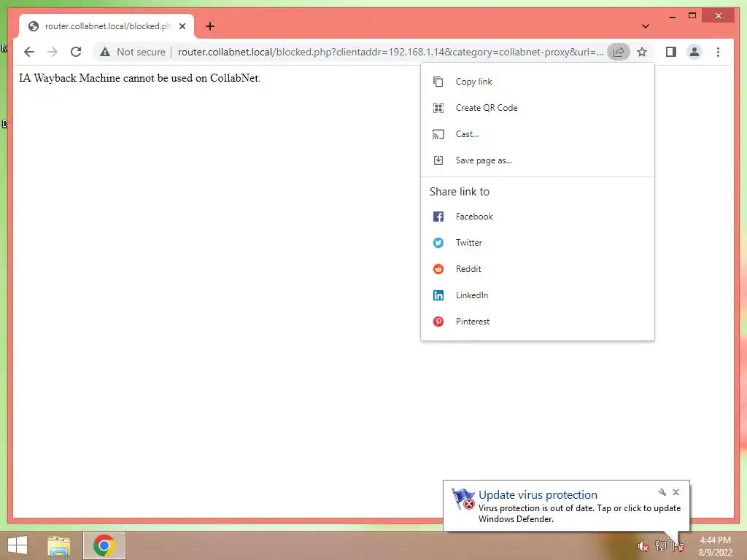The height and width of the screenshot is (560, 747).
Task: Click the Chrome taskbar icon
Action: pyautogui.click(x=104, y=545)
